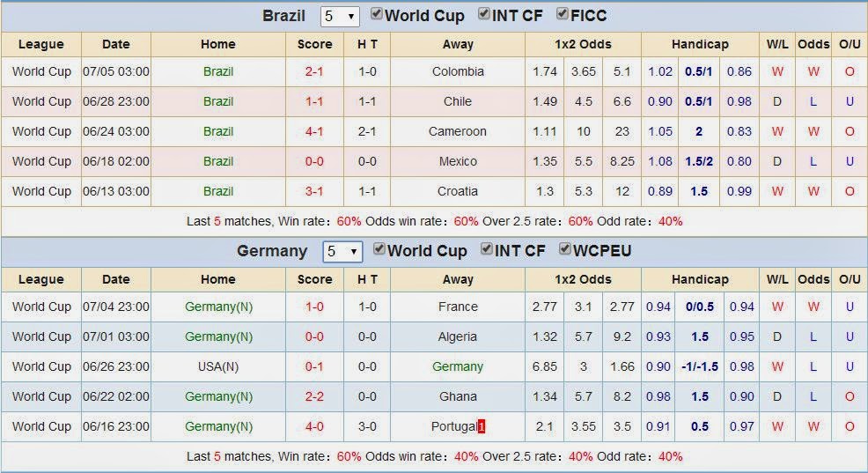Select the Cameroon away team
This screenshot has height=473, width=868.
point(458,131)
